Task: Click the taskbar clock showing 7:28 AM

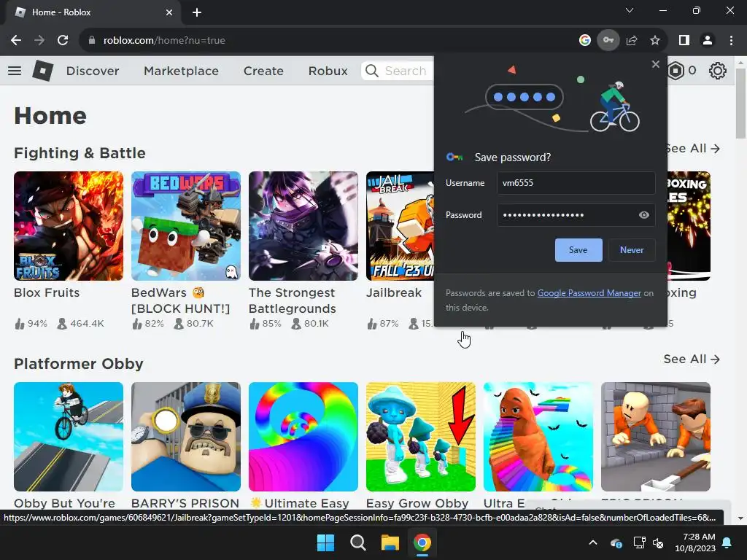Action: pyautogui.click(x=695, y=542)
